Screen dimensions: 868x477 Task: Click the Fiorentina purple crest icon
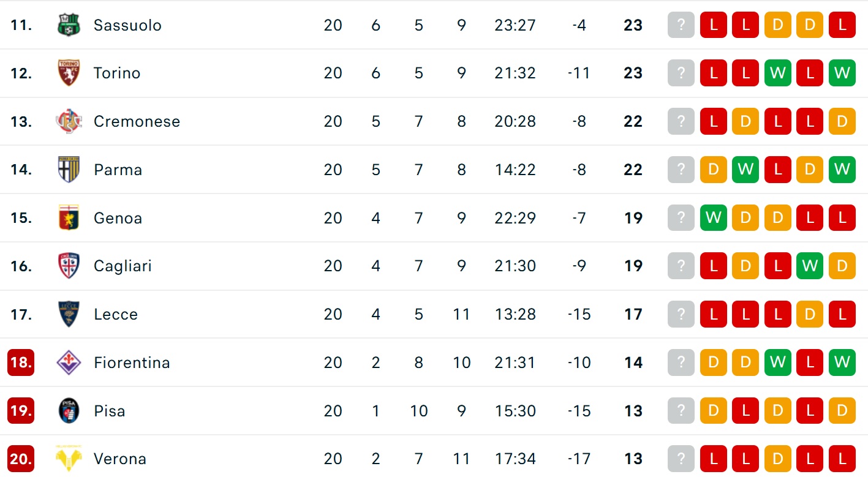69,362
